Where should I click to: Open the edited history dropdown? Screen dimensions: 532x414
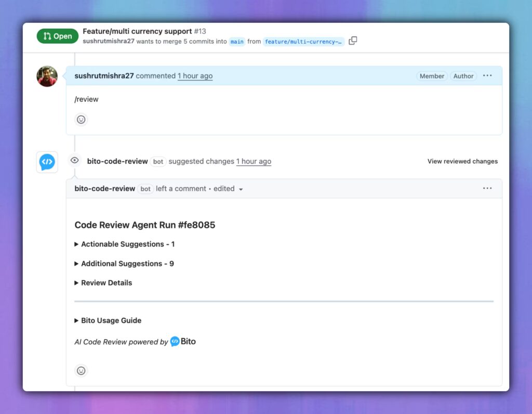pyautogui.click(x=228, y=189)
